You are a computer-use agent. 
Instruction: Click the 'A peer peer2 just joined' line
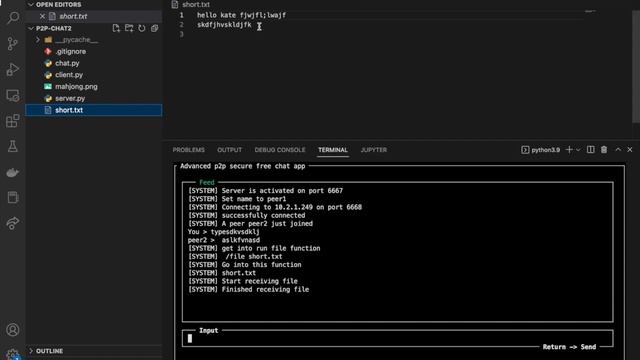point(250,224)
